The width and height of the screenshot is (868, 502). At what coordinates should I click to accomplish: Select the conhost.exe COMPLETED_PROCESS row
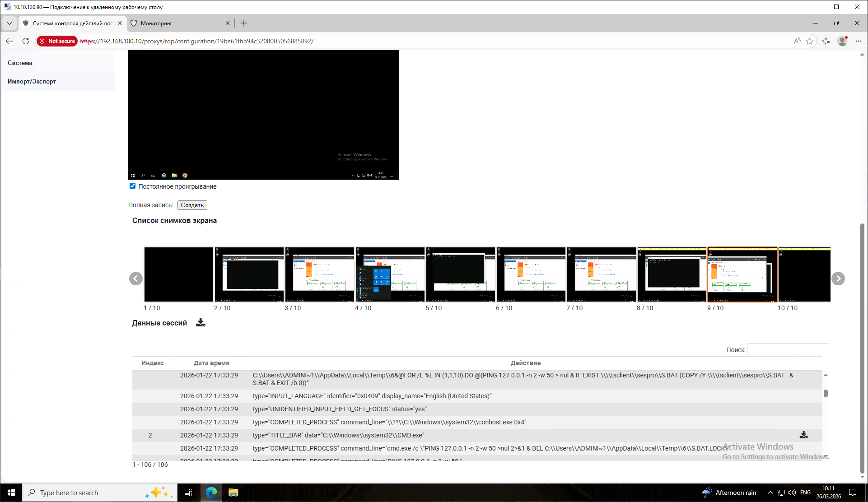click(477, 422)
